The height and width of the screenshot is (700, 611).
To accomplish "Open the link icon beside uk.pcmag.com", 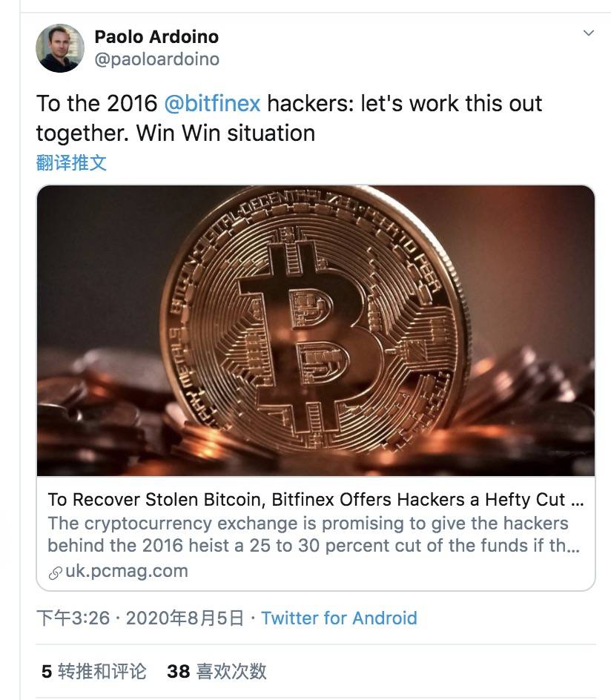I will (53, 572).
